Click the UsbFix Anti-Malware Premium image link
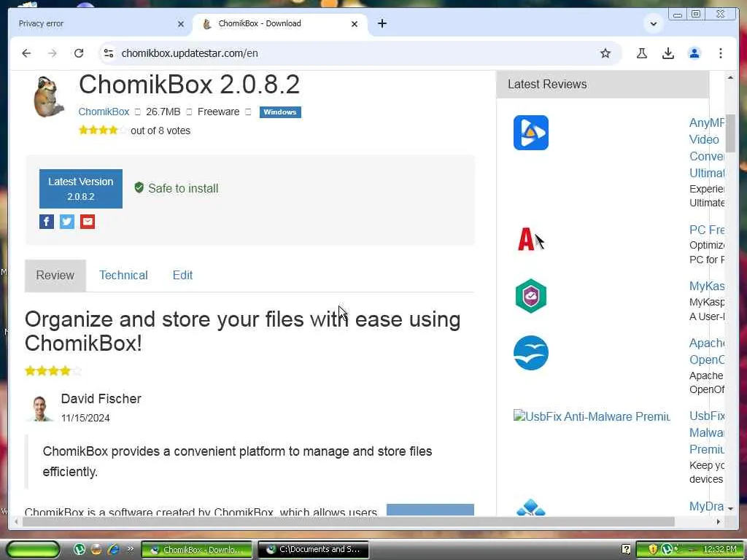 (591, 416)
